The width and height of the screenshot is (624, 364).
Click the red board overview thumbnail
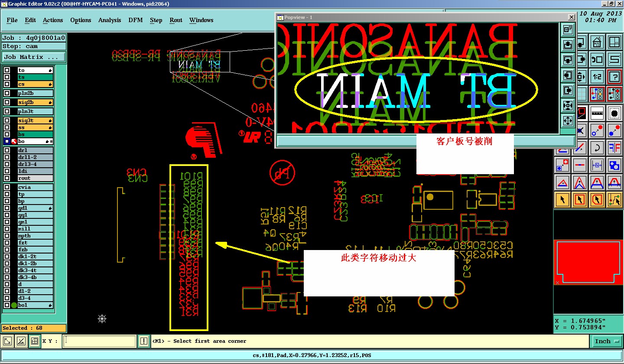click(588, 262)
